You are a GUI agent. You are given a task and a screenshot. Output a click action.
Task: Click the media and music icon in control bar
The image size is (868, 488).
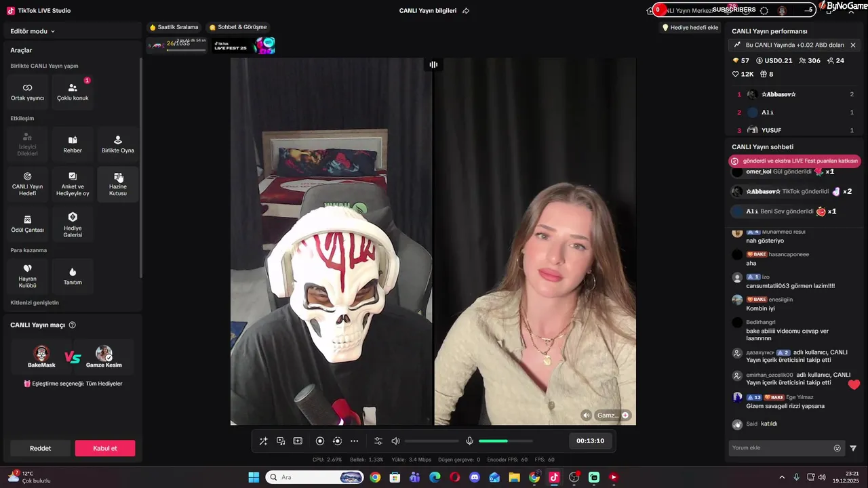pyautogui.click(x=281, y=441)
